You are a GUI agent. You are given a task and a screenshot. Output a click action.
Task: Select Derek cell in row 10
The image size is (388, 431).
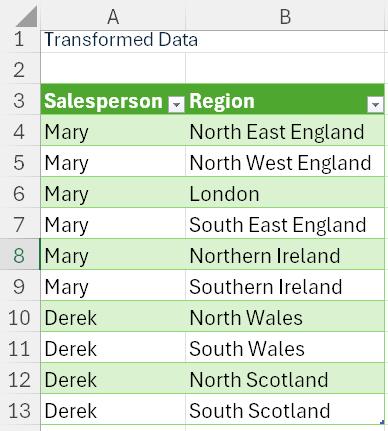click(113, 317)
